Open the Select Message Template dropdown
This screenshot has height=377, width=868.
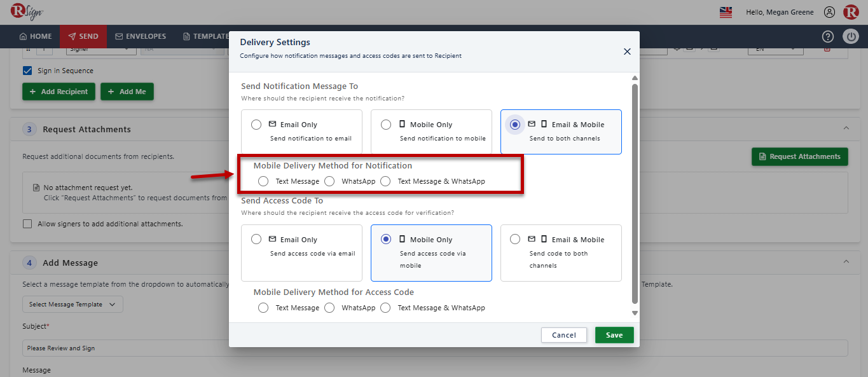click(x=72, y=305)
